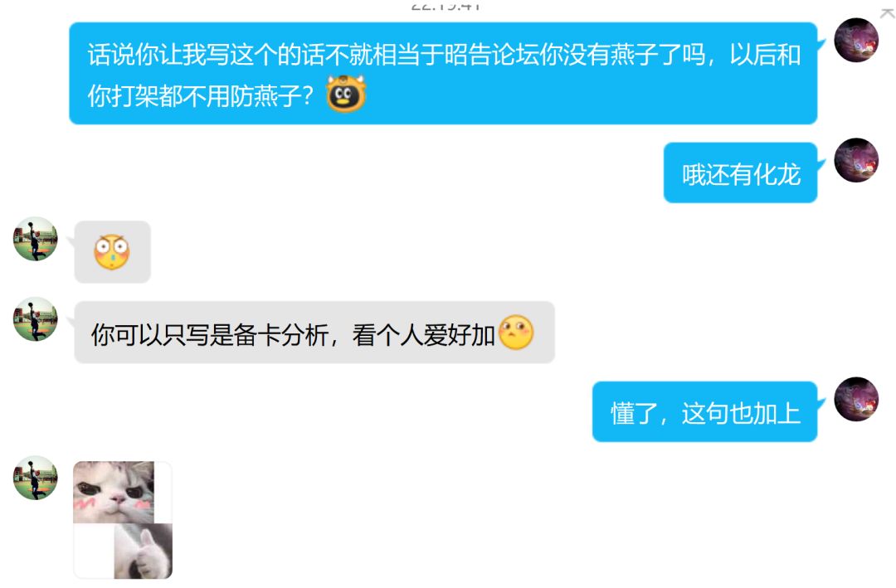The width and height of the screenshot is (896, 588).
Task: Open the thumbs-up cat paw sticker portion
Action: pos(143,552)
